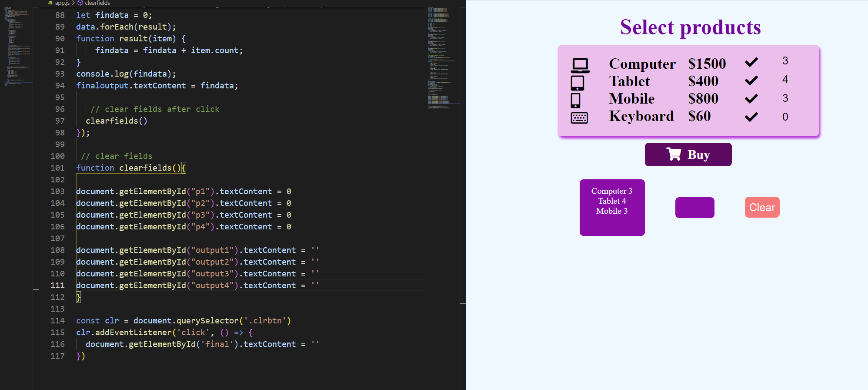This screenshot has height=390, width=868.
Task: Click 'let findata = 0;' on line 88
Action: (114, 15)
